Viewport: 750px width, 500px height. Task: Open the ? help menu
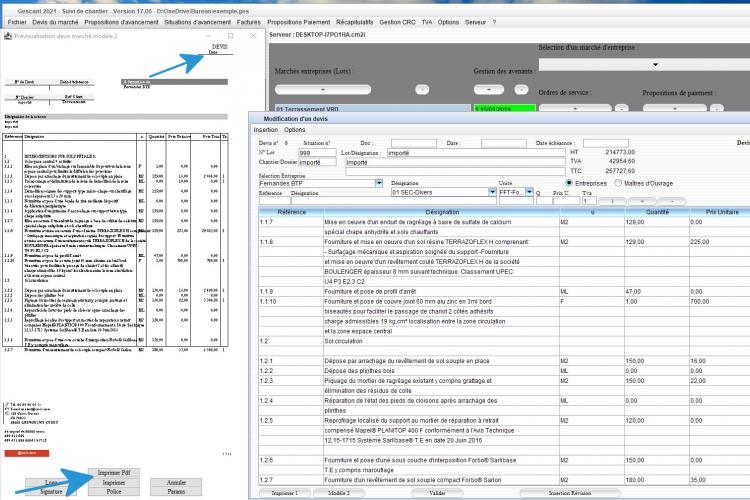(x=494, y=22)
